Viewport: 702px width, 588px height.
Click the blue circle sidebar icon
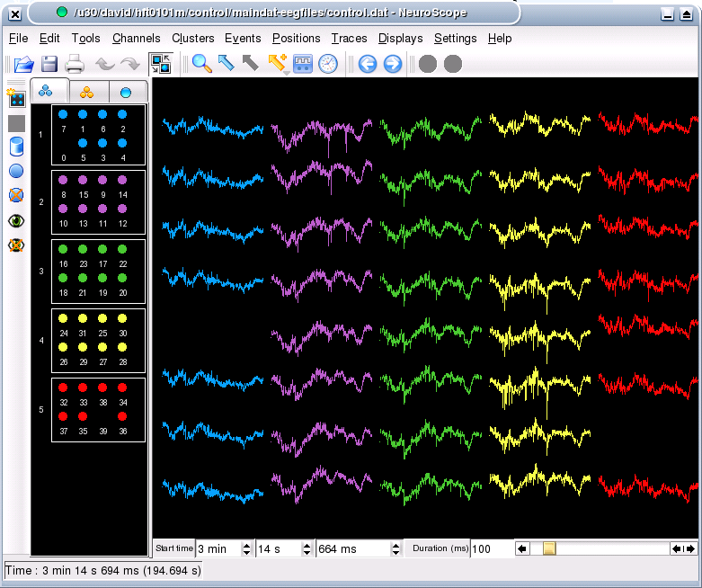point(16,171)
